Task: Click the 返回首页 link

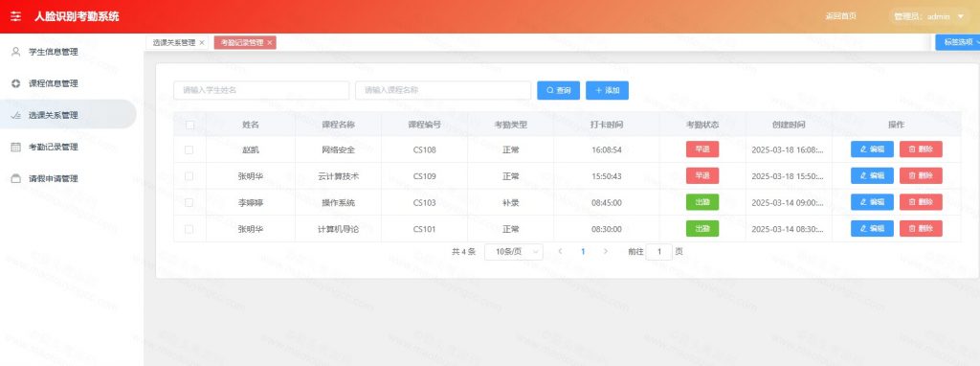Action: pos(840,17)
